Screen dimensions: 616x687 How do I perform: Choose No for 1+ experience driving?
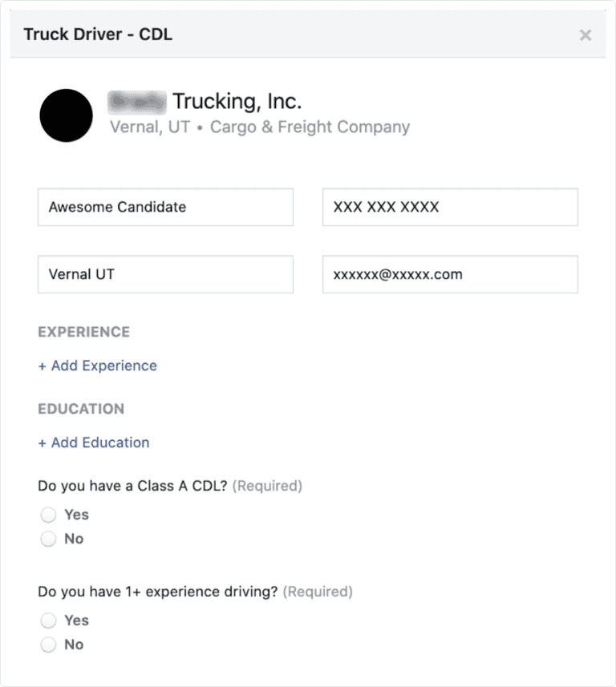click(49, 645)
